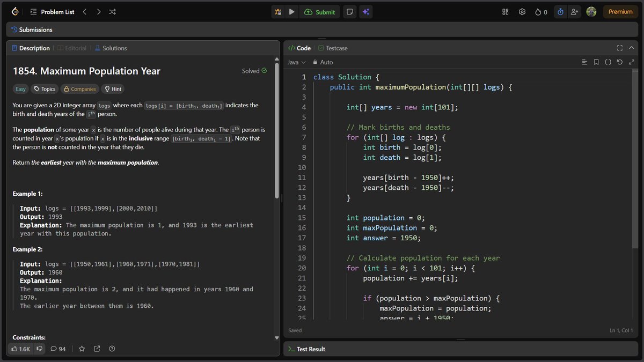Switch to the Description tab
The width and height of the screenshot is (644, 362).
[31, 48]
